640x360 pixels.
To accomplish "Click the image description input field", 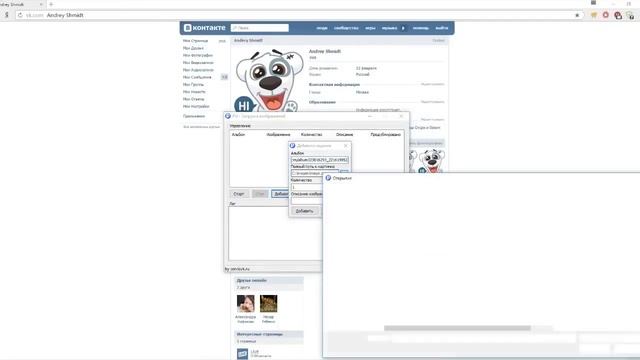I will click(306, 201).
